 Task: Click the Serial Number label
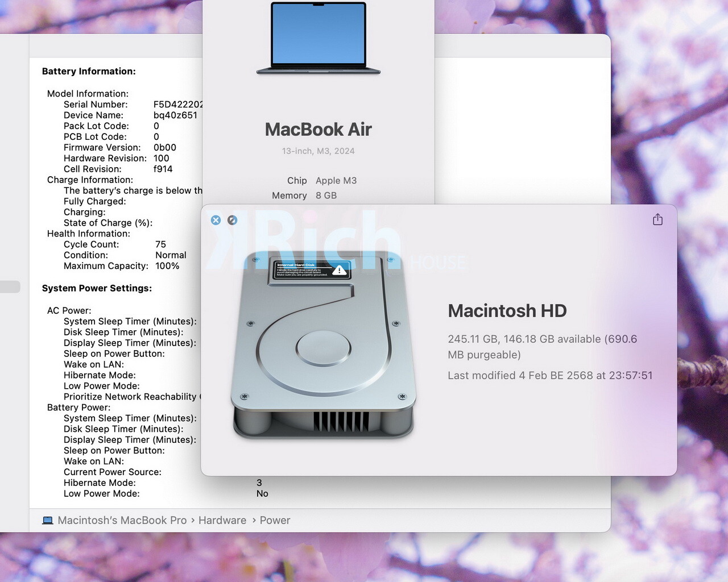click(96, 104)
